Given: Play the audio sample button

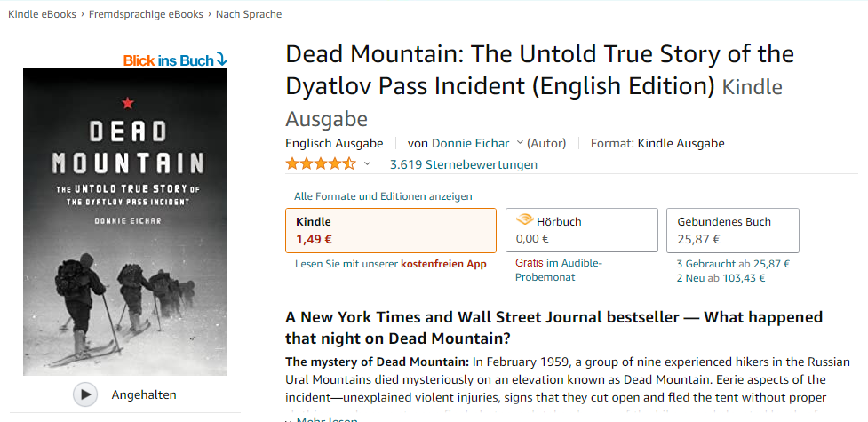Looking at the screenshot, I should pyautogui.click(x=84, y=394).
